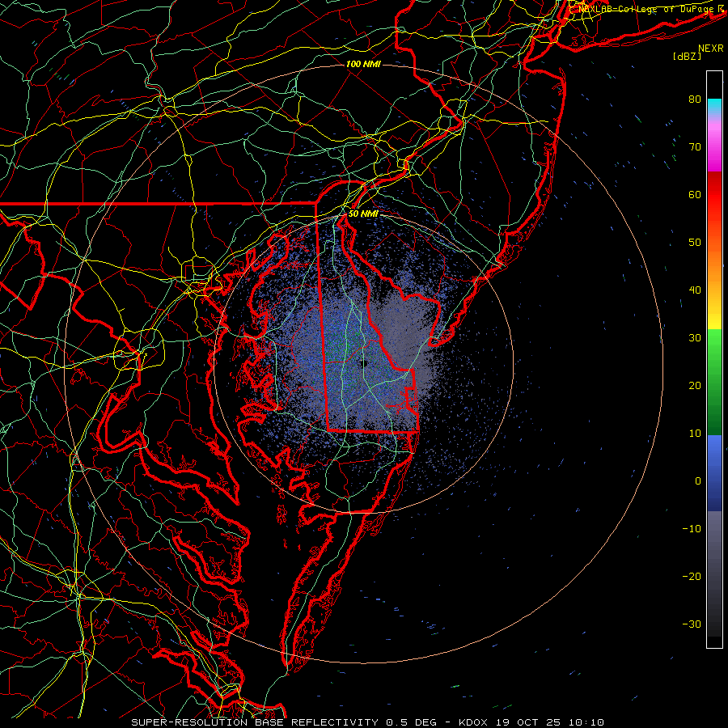This screenshot has height=728, width=728.
Task: Click the 'NEXR' label above the color scale
Action: 711,49
